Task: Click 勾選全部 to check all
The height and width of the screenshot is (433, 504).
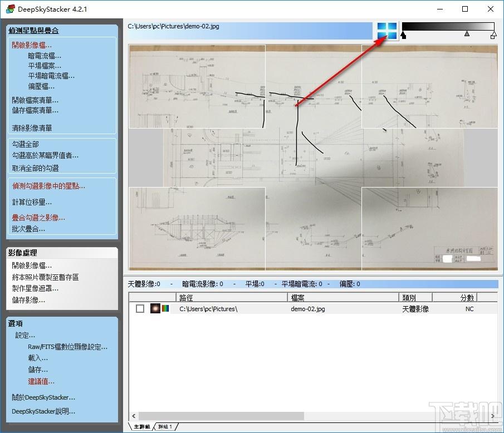Action: coord(26,144)
